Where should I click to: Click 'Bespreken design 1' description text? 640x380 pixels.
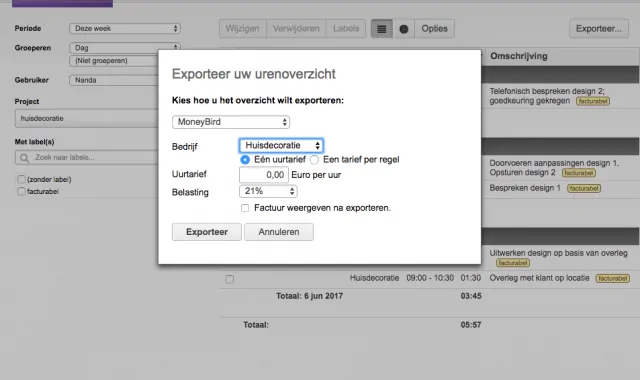(x=525, y=188)
